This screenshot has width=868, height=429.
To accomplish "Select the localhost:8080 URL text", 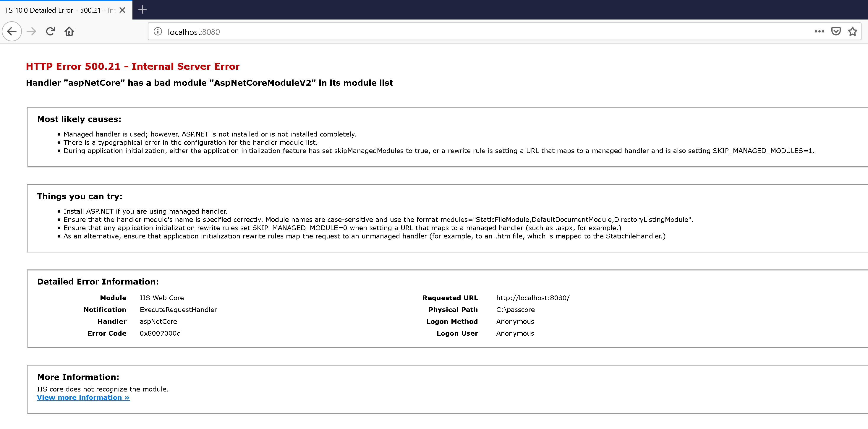I will tap(194, 31).
